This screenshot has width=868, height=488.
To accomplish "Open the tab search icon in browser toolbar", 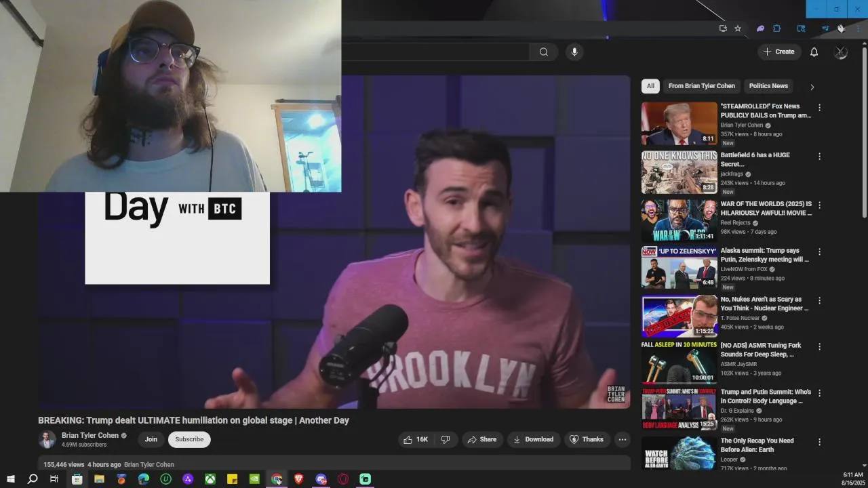I will point(801,28).
